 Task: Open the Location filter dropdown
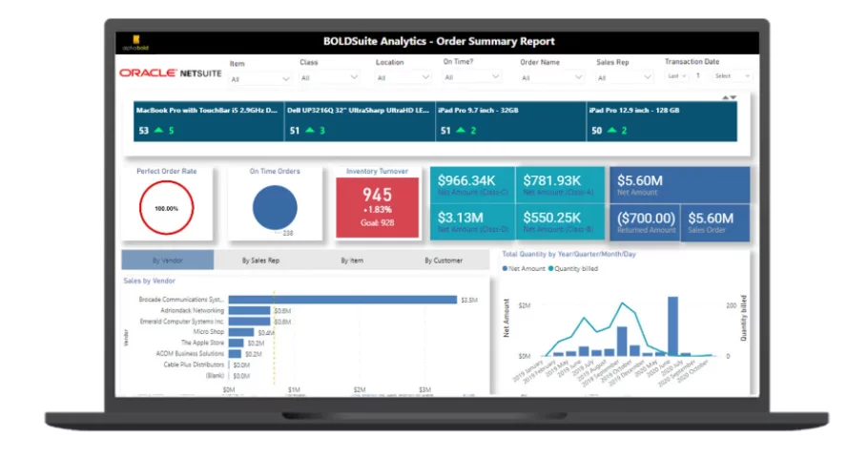tap(403, 77)
